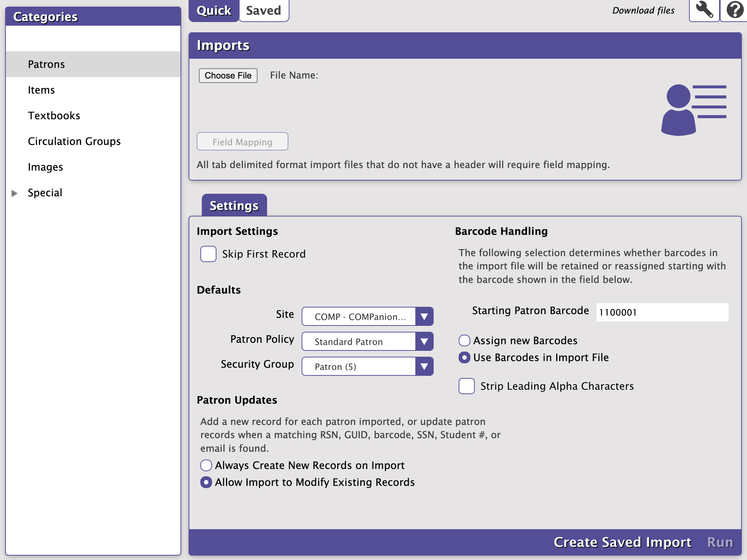
Task: Choose Use Barcodes in Import File
Action: coord(464,357)
